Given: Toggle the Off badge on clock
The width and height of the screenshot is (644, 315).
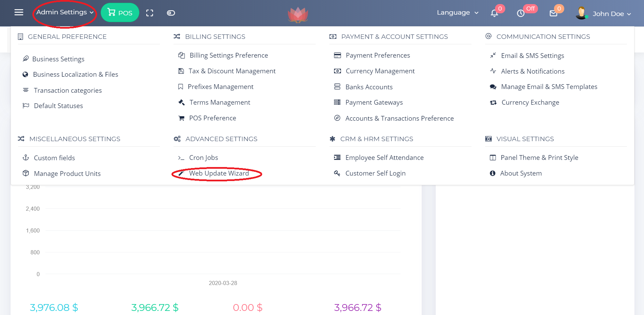Looking at the screenshot, I should 530,9.
